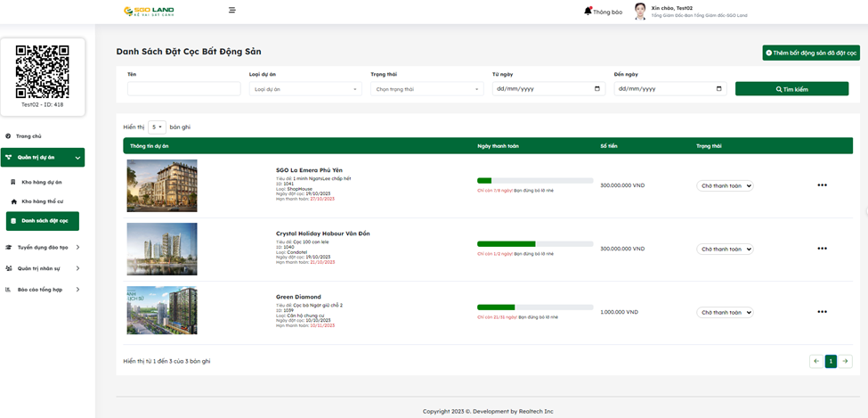Screen dimensions: 868x418
Task: Click Thêm bất động sản đã đặt cọc
Action: pyautogui.click(x=810, y=53)
